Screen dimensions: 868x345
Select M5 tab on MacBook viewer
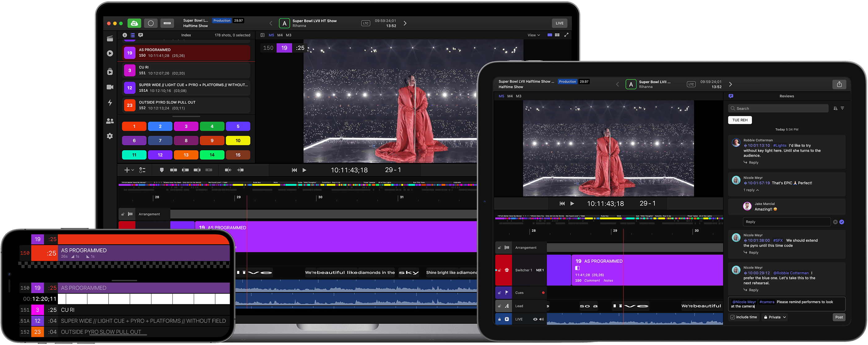point(271,35)
